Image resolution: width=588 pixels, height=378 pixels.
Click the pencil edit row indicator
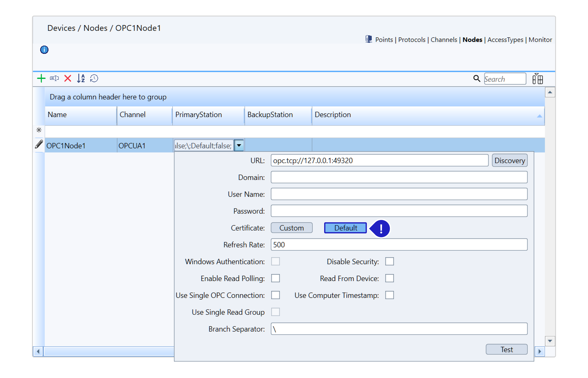click(x=39, y=144)
